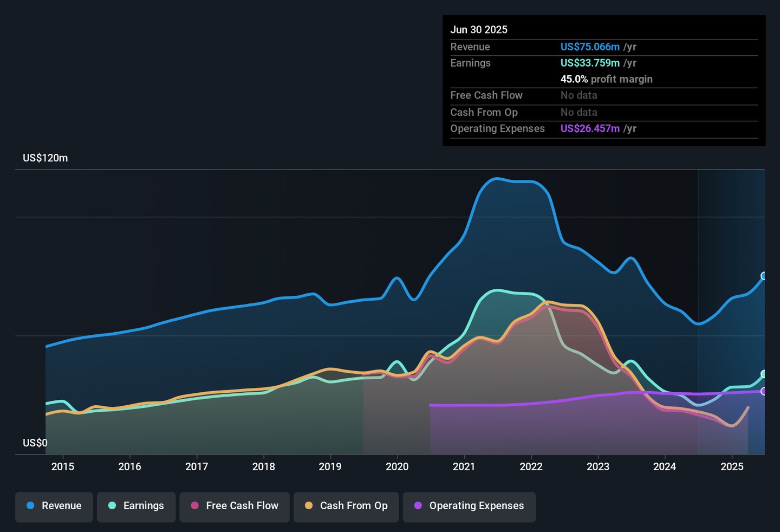Viewport: 780px width, 532px height.
Task: Click the US$26.457m operating expenses value
Action: (590, 129)
